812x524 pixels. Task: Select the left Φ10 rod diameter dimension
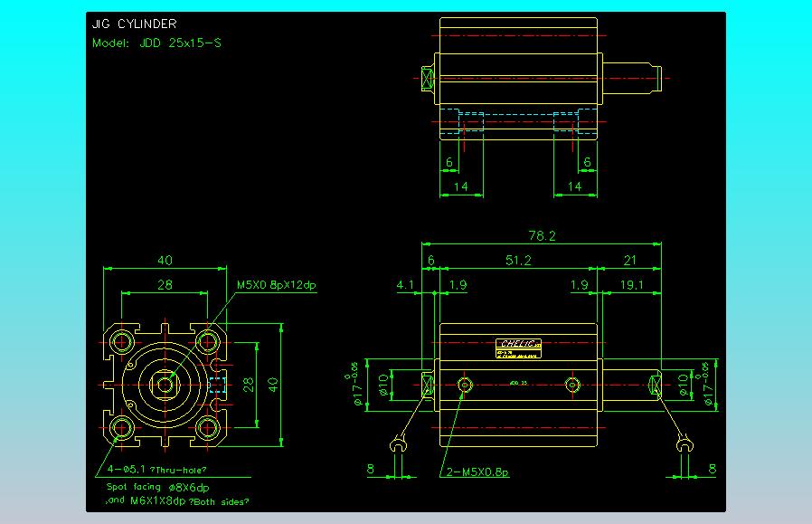383,386
